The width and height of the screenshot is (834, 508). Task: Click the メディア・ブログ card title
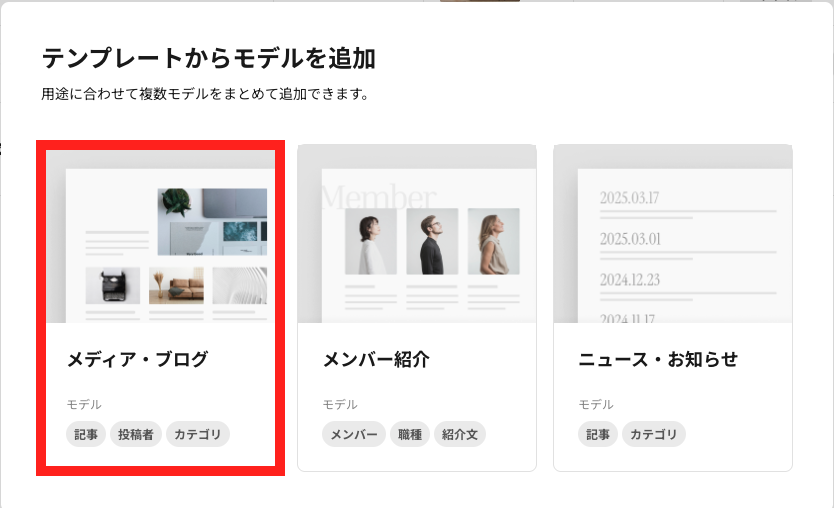tap(137, 360)
